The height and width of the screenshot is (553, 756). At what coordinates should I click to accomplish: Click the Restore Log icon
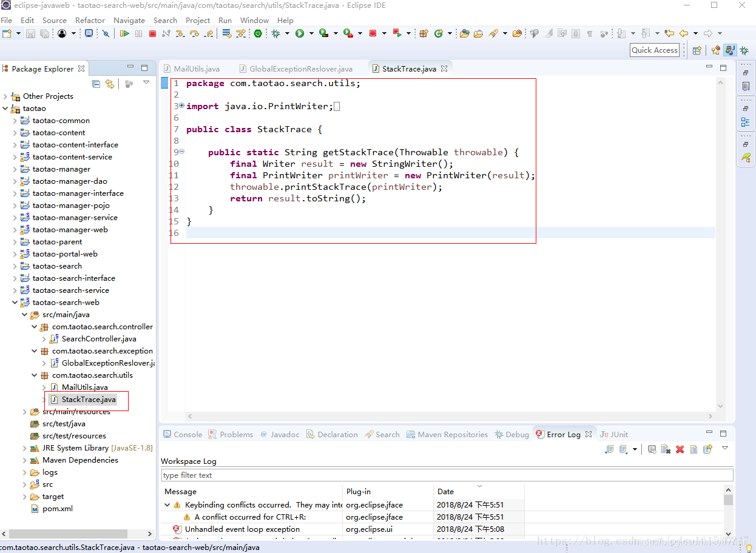pyautogui.click(x=707, y=449)
